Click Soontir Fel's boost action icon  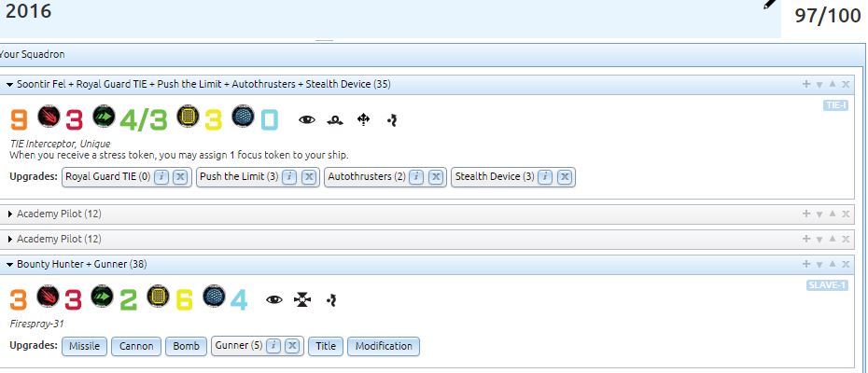363,119
